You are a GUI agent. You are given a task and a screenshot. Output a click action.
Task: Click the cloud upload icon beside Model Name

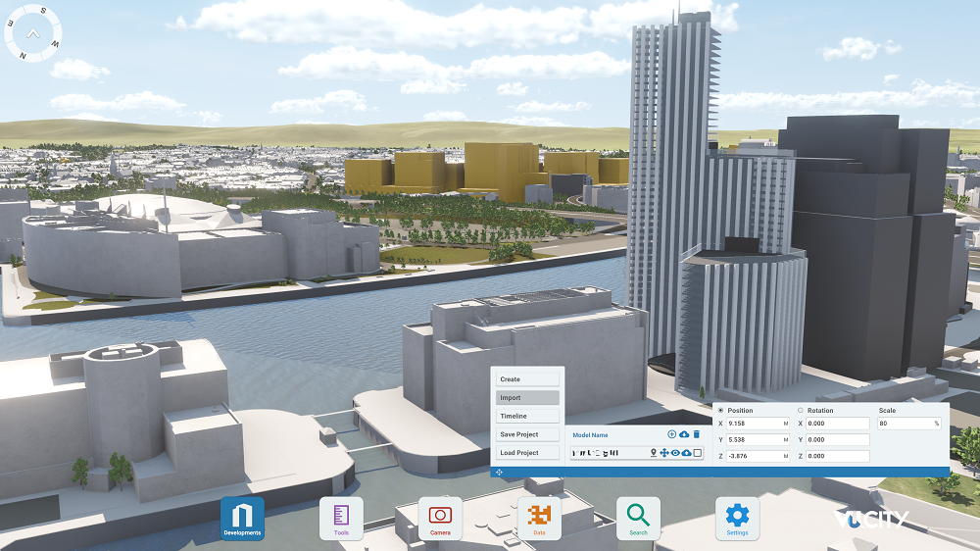point(684,434)
